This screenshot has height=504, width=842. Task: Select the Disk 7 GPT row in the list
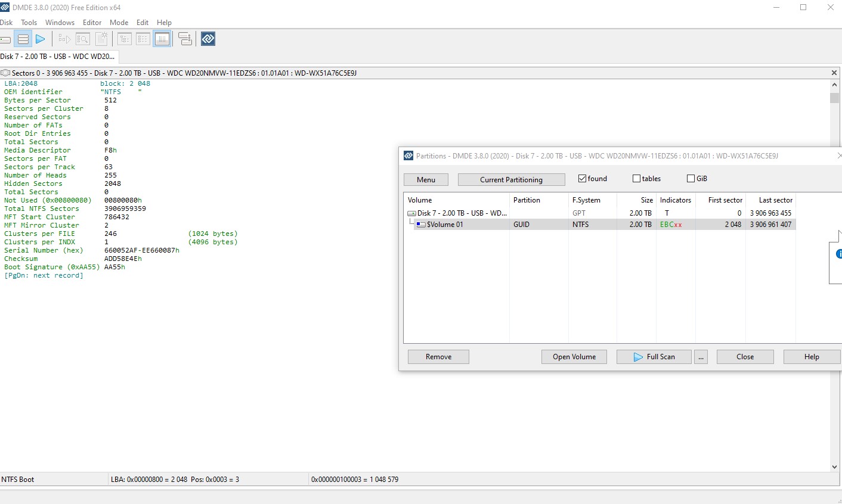coord(599,213)
